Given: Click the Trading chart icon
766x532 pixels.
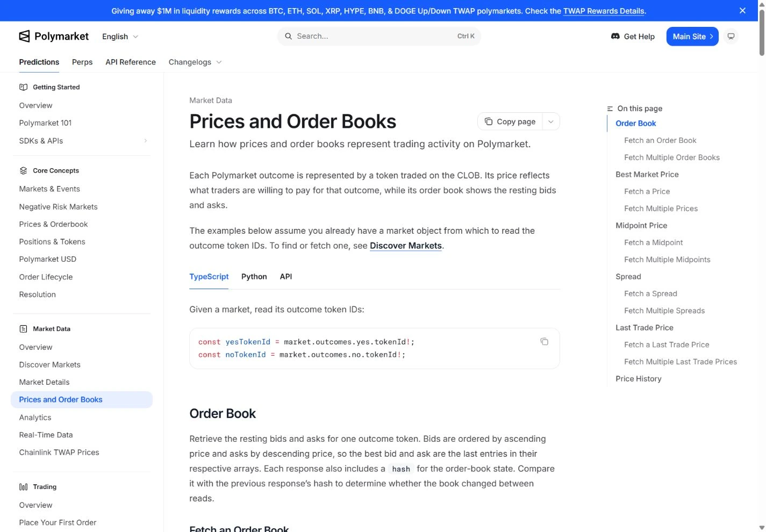Looking at the screenshot, I should 23,486.
